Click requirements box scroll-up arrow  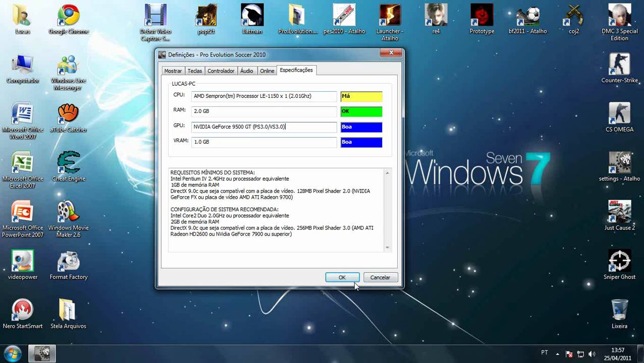tap(388, 173)
